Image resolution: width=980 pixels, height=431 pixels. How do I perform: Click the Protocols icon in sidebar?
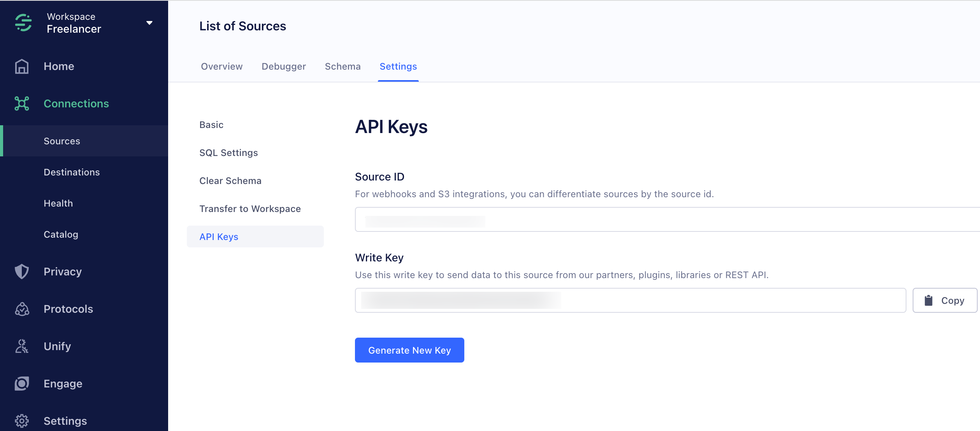pos(22,309)
